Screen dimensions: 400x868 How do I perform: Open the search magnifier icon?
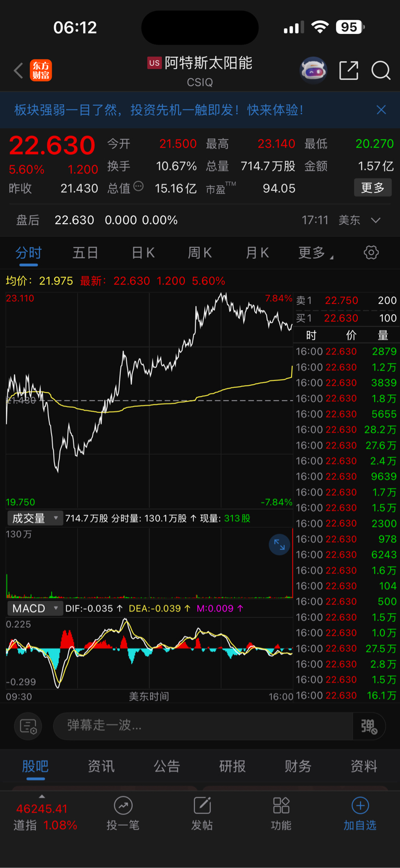click(381, 70)
